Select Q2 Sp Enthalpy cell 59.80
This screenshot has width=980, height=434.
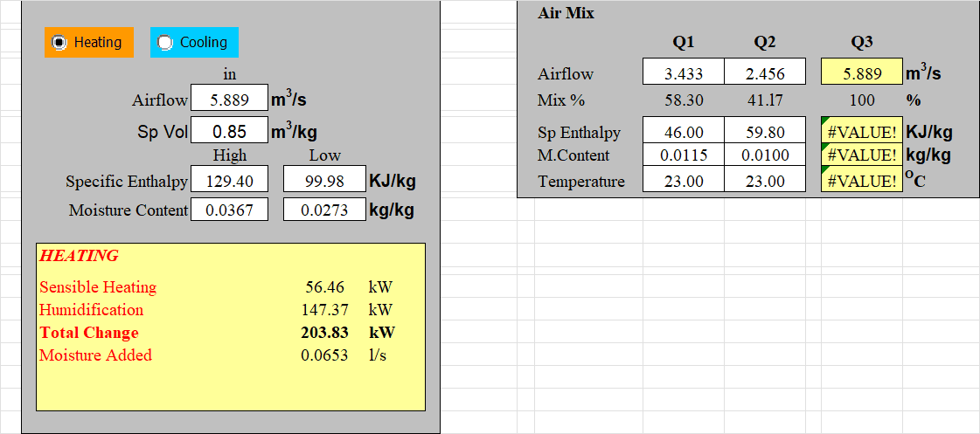[764, 133]
